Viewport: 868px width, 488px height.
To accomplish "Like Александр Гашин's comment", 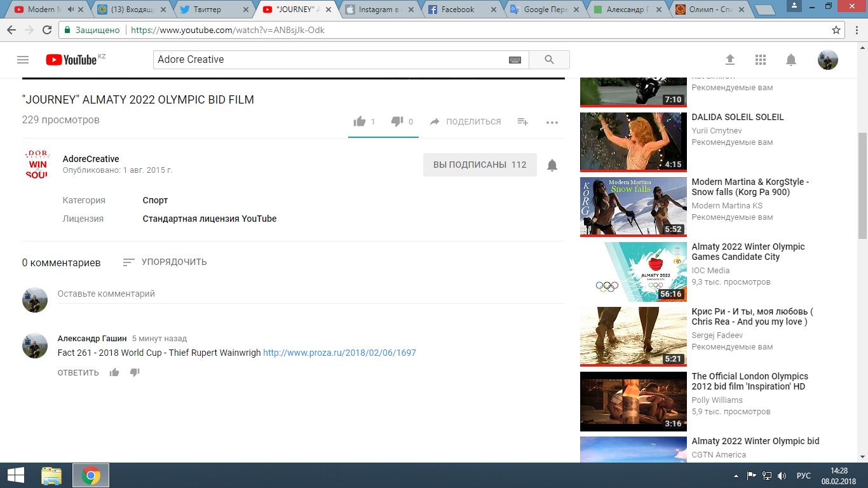I will click(x=114, y=372).
